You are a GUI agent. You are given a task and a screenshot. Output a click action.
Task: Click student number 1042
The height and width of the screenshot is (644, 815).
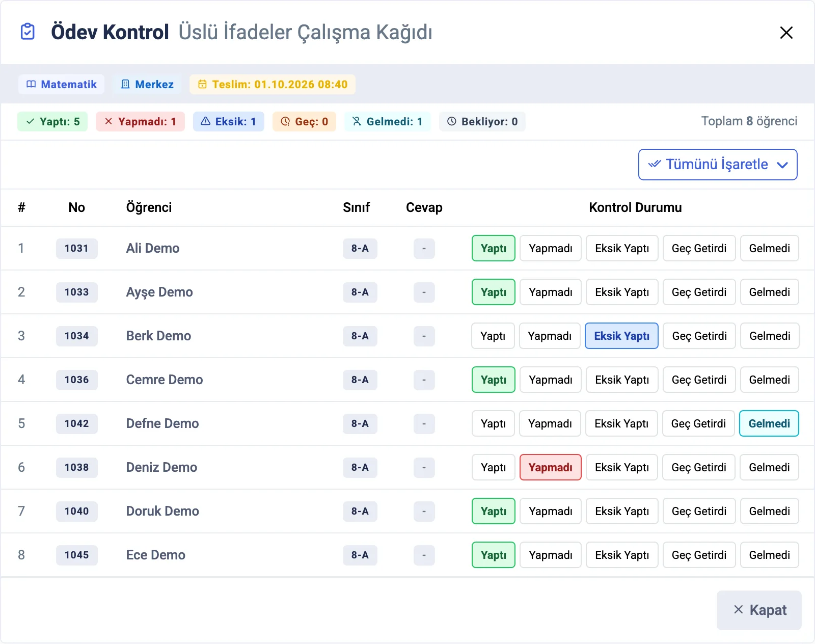(76, 423)
